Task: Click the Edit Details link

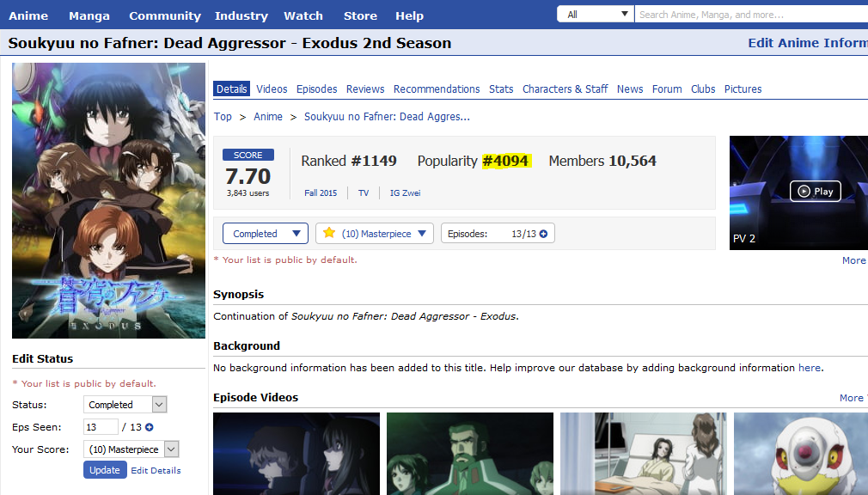Action: coord(156,471)
